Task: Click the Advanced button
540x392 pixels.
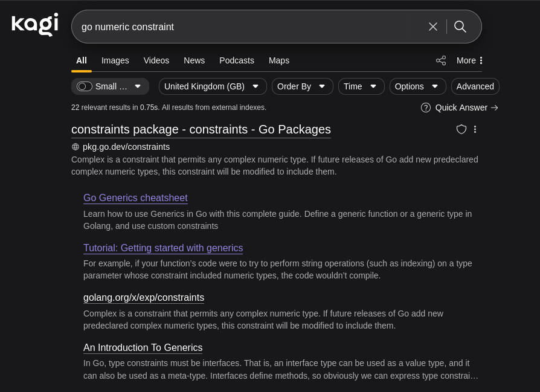Action: coord(475,86)
